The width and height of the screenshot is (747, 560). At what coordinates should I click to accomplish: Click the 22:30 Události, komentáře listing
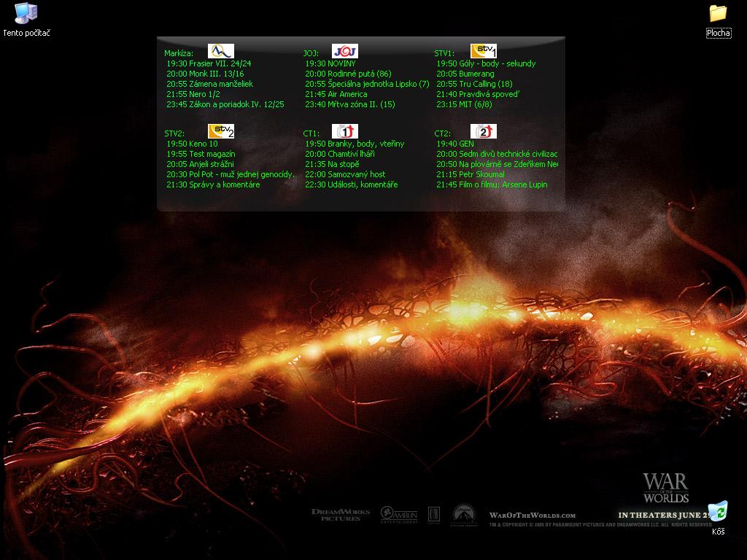(351, 184)
